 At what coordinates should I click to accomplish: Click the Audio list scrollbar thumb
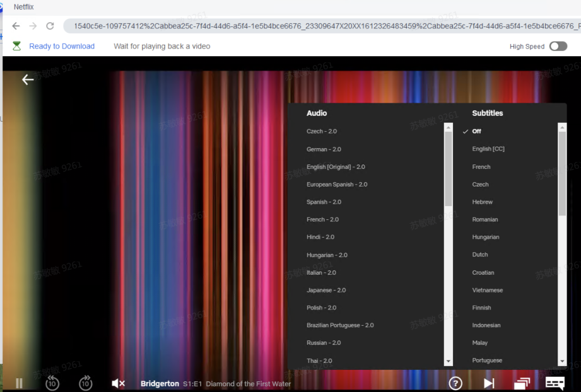pyautogui.click(x=449, y=169)
